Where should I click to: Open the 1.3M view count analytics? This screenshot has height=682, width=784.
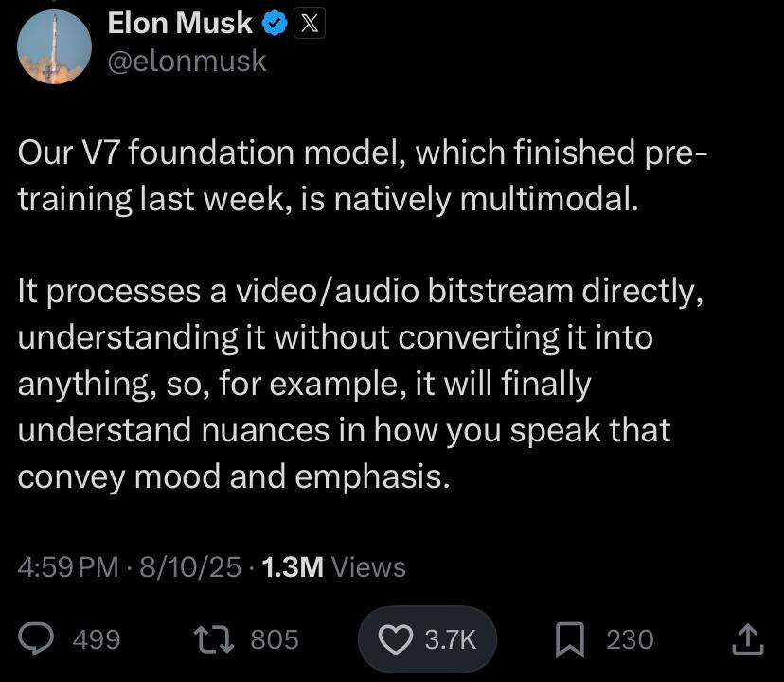(293, 567)
